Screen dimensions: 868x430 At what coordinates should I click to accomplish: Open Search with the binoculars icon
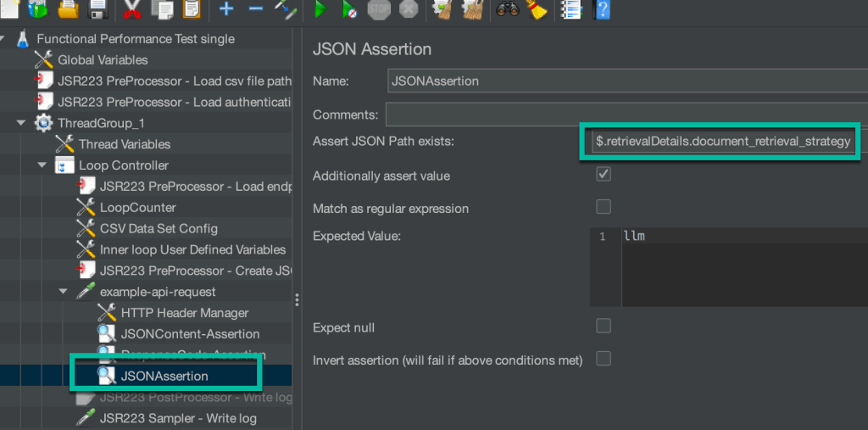pos(508,9)
